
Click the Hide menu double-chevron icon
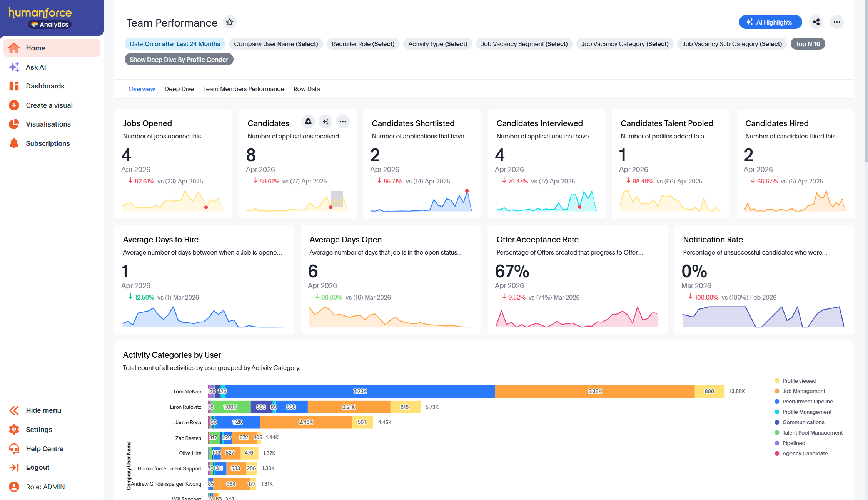(14, 410)
